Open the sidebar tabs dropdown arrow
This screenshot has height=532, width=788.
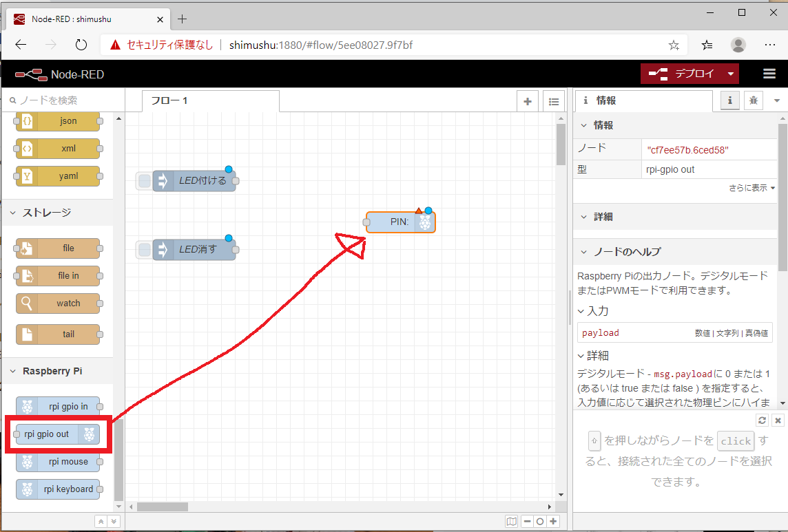pyautogui.click(x=777, y=100)
